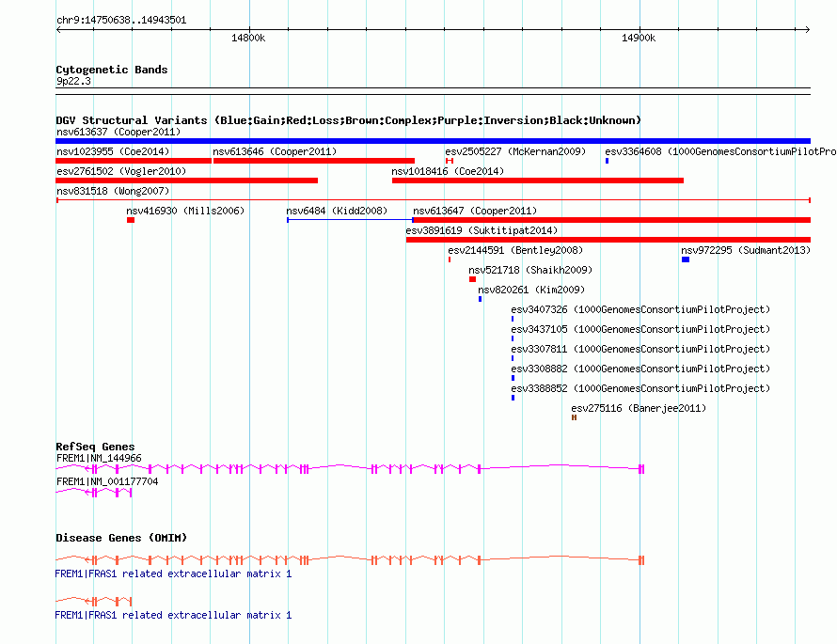
Task: Click second FREM1 FRAS1 related extracellular matrix link
Action: pyautogui.click(x=173, y=615)
